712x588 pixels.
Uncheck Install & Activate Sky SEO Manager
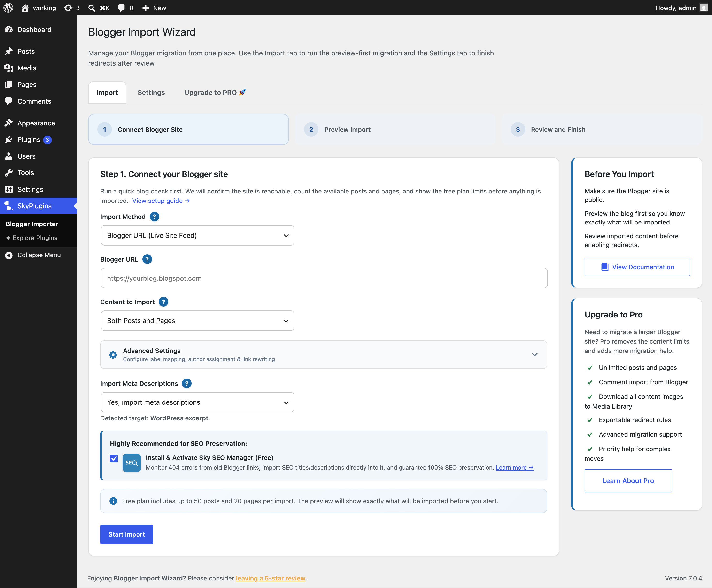[114, 459]
